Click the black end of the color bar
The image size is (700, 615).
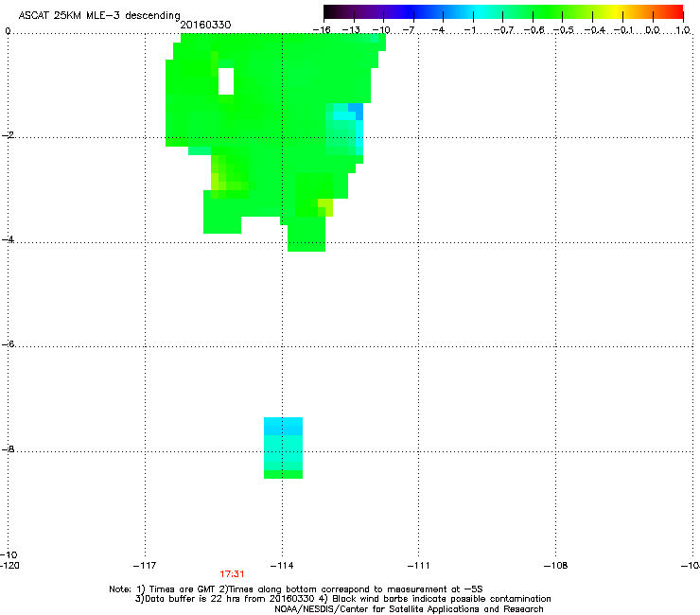coord(331,11)
